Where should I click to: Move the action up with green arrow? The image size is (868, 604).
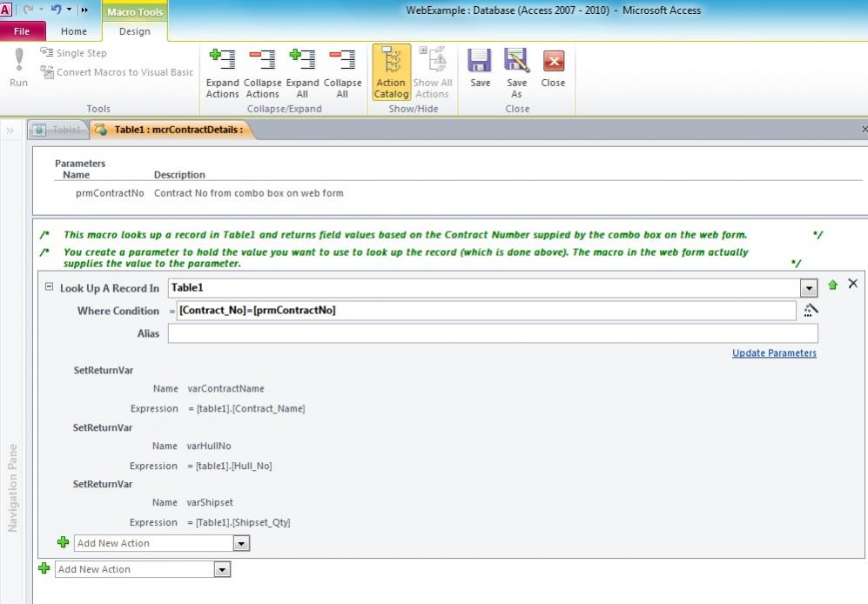click(832, 285)
